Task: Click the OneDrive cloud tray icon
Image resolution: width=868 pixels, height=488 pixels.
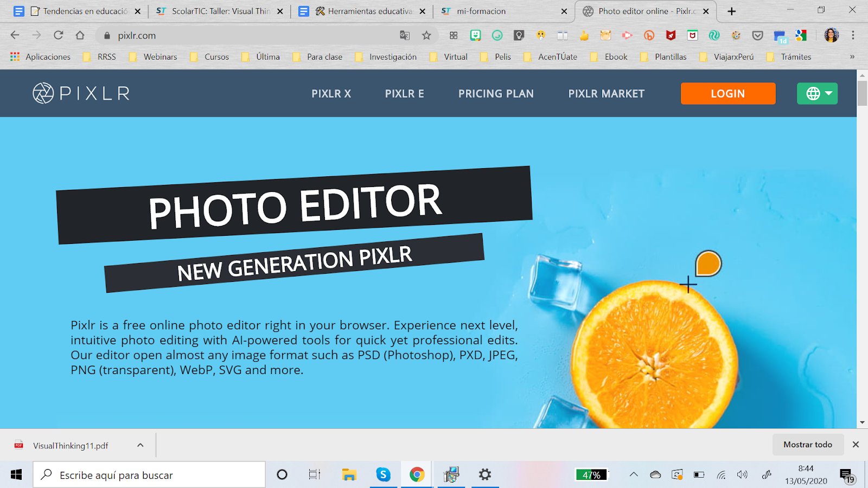Action: point(655,475)
